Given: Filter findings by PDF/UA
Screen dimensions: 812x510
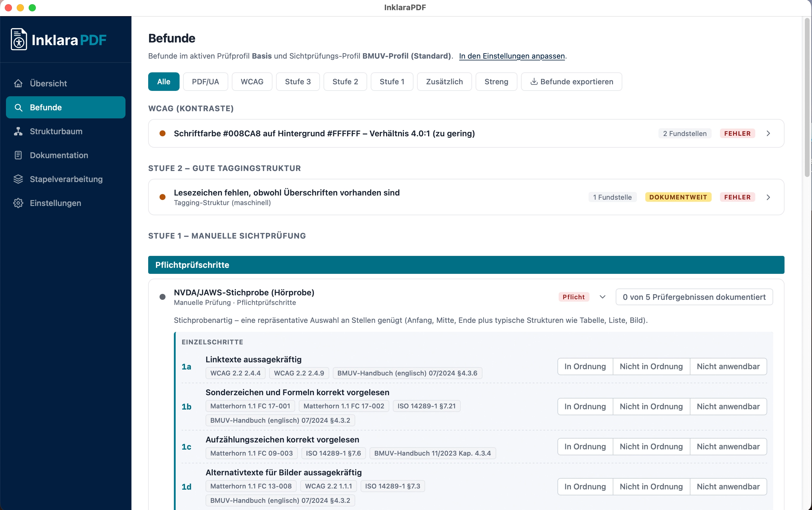Looking at the screenshot, I should click(205, 82).
